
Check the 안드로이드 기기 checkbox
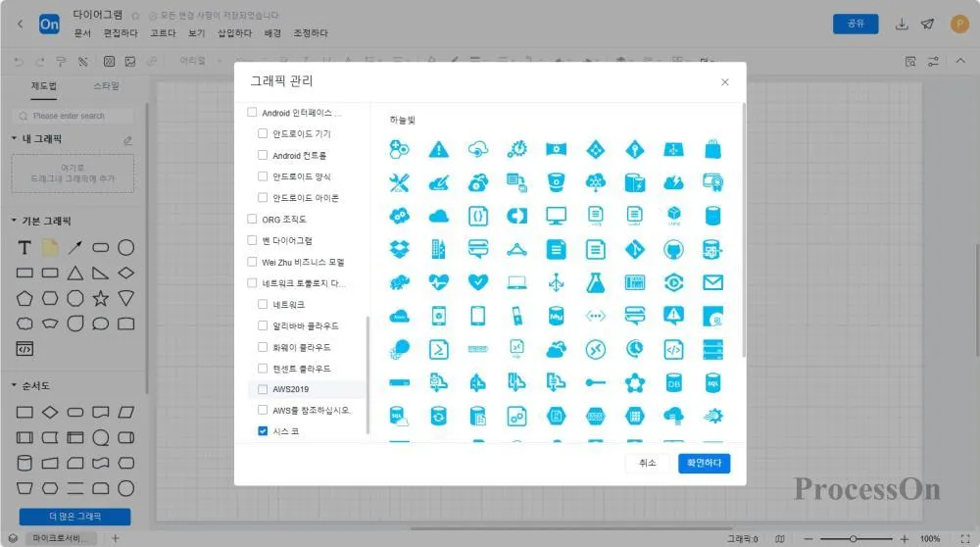[x=263, y=133]
